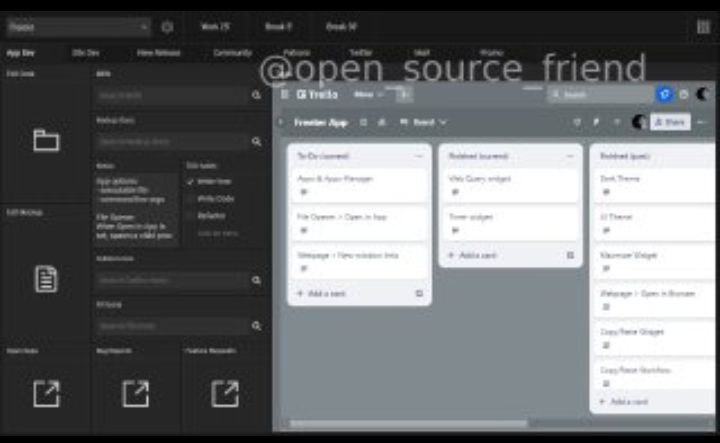Image resolution: width=720 pixels, height=443 pixels.
Task: Open To Do (current) list actions menu
Action: tap(418, 156)
